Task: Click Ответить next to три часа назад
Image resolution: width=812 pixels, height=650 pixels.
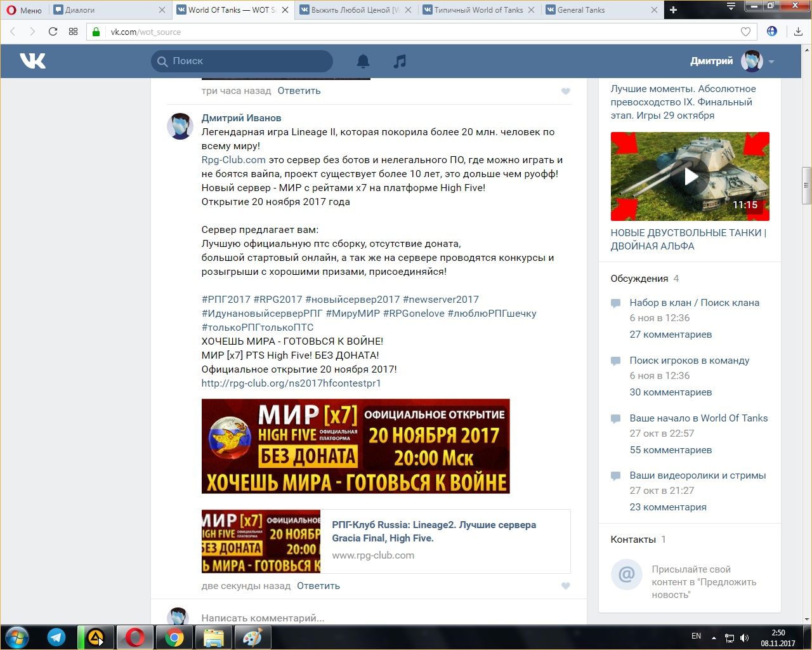Action: 299,91
